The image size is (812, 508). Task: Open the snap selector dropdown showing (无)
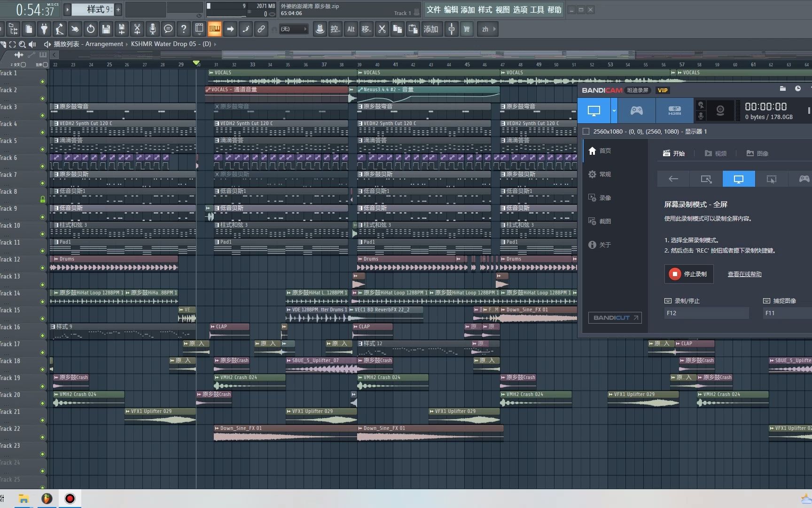(x=294, y=29)
